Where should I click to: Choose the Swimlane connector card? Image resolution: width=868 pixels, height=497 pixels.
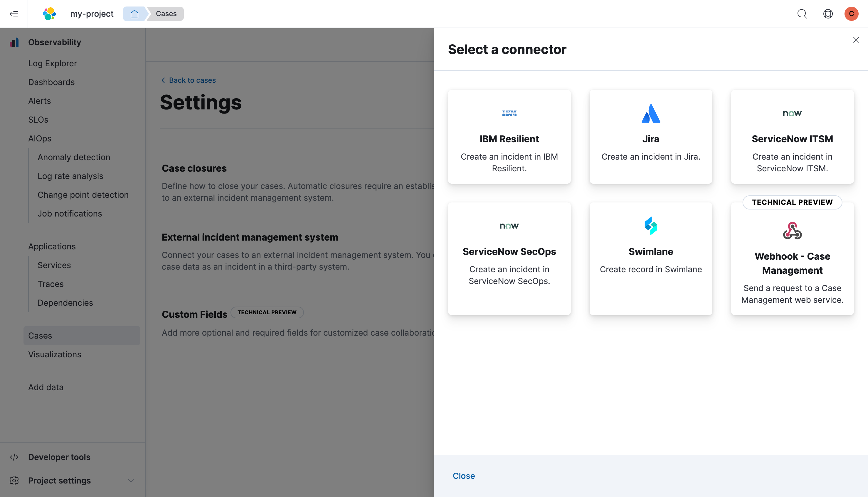pyautogui.click(x=650, y=258)
